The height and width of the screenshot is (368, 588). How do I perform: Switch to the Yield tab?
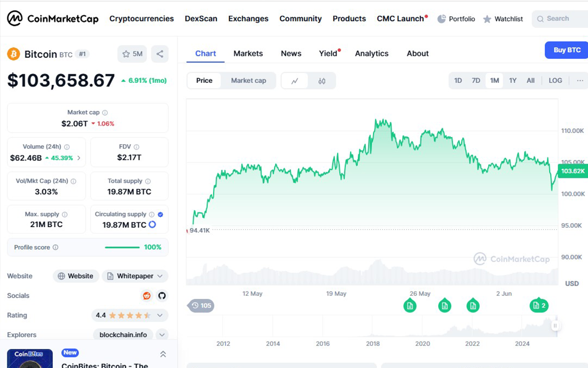[x=329, y=53]
